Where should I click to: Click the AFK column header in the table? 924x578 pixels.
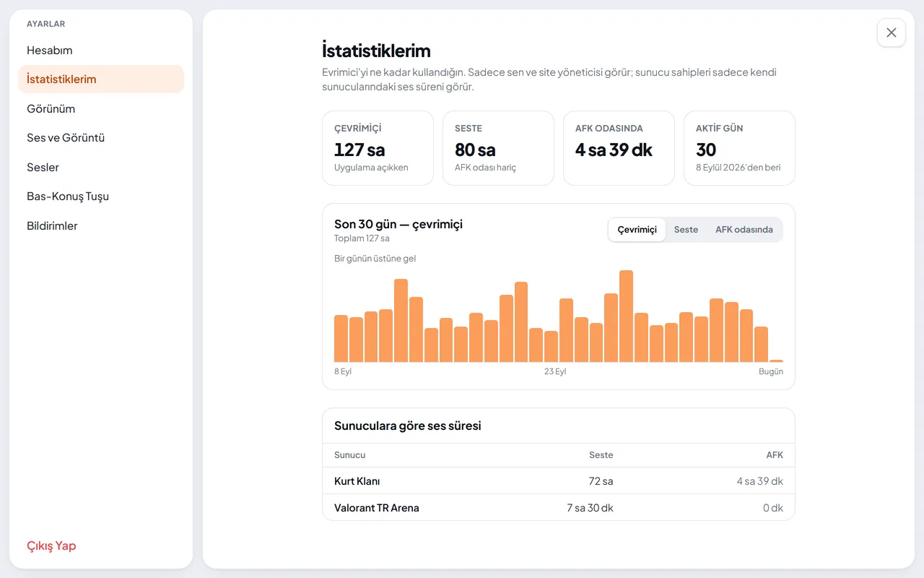coord(775,455)
